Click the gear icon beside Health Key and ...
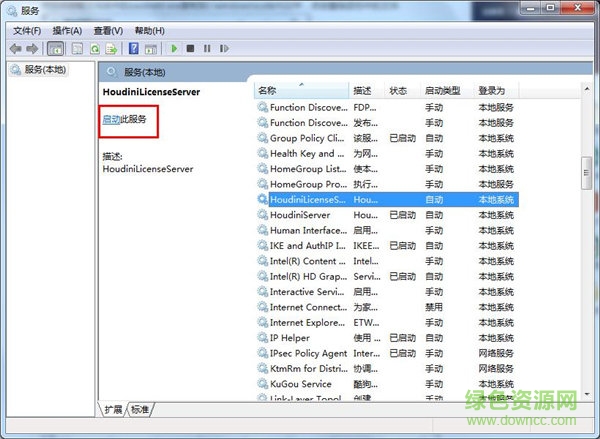The height and width of the screenshot is (439, 600). tap(262, 153)
